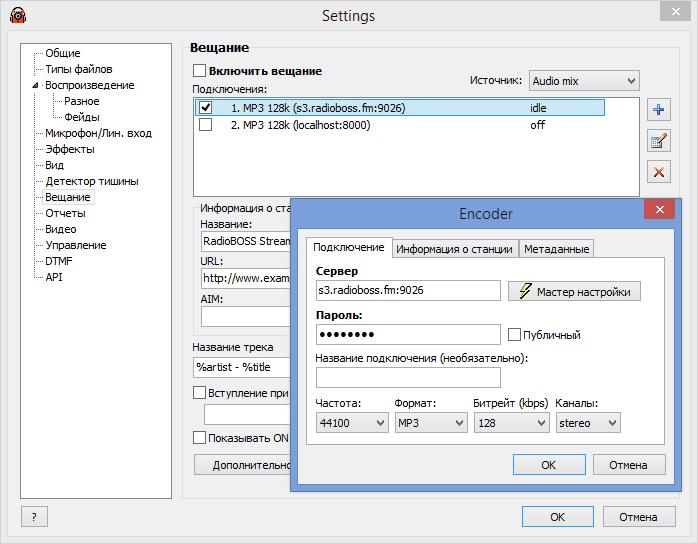Select Детектор тишины in settings tree
Image resolution: width=698 pixels, height=544 pixels.
tap(92, 181)
